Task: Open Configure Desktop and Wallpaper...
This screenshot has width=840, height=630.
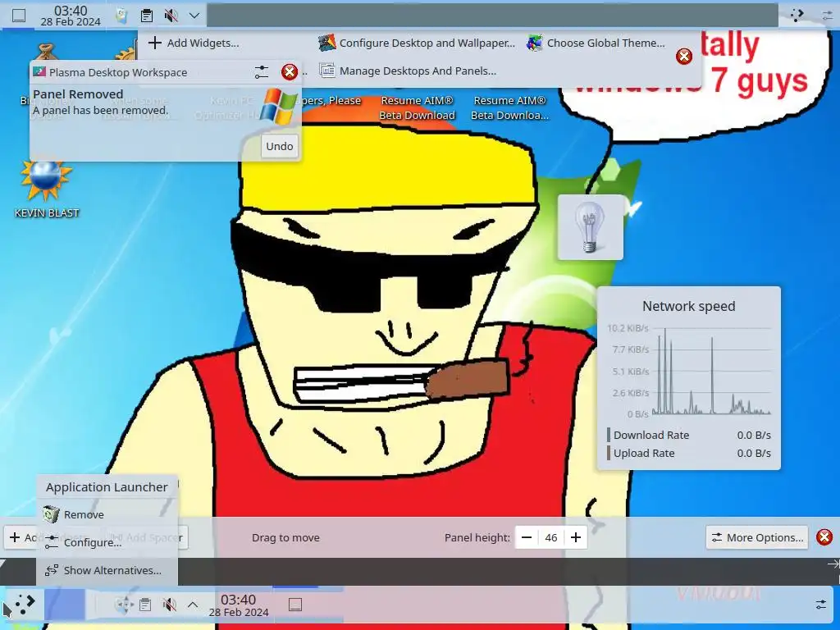Action: pos(416,43)
